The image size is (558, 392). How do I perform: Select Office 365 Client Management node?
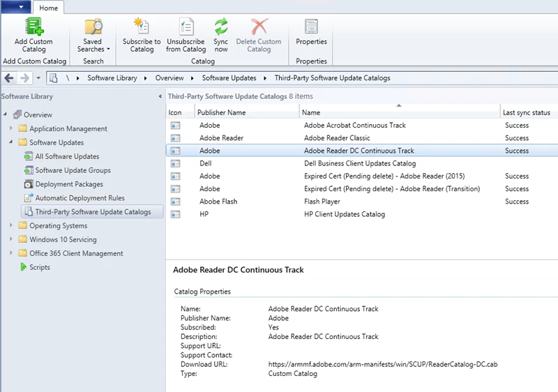point(76,254)
